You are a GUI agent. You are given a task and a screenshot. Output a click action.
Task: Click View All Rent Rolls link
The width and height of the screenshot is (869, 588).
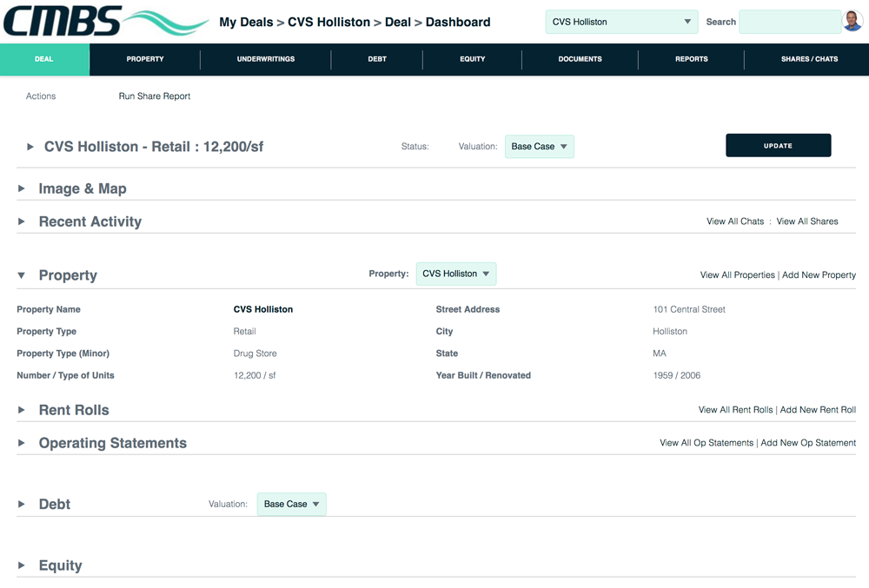[735, 410]
